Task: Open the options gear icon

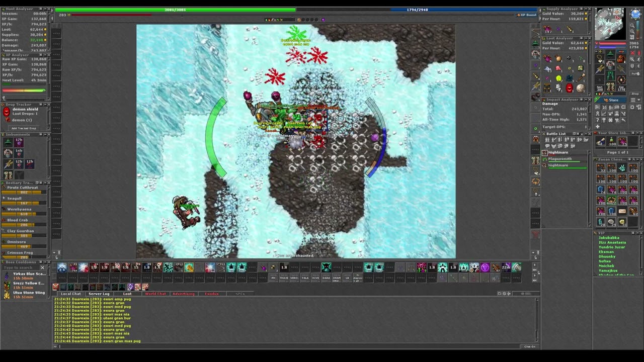Action: coord(632,107)
